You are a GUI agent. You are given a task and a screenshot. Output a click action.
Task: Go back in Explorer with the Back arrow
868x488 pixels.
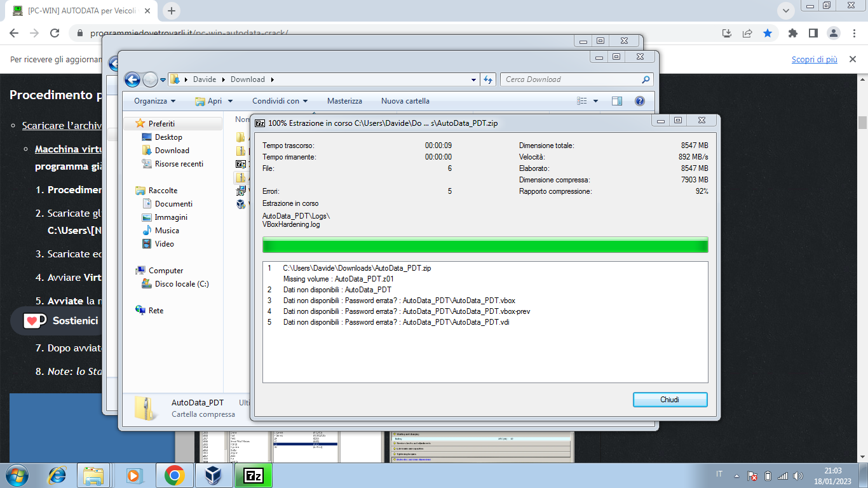pyautogui.click(x=132, y=79)
